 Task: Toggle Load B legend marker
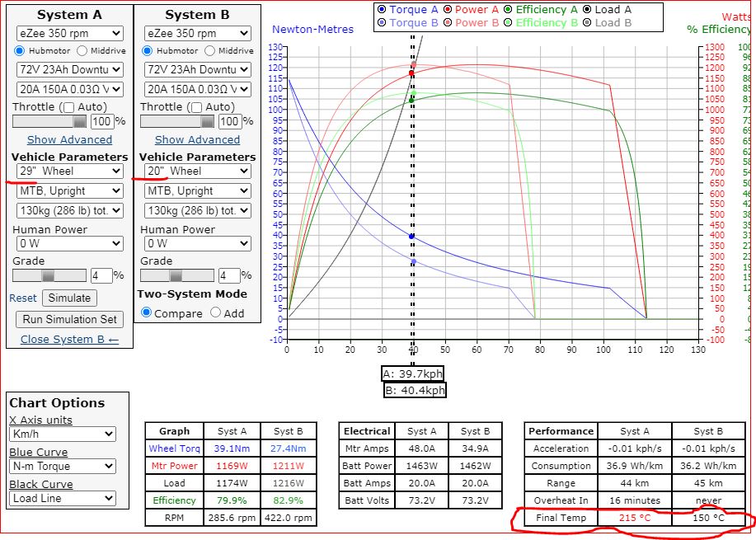pos(586,23)
